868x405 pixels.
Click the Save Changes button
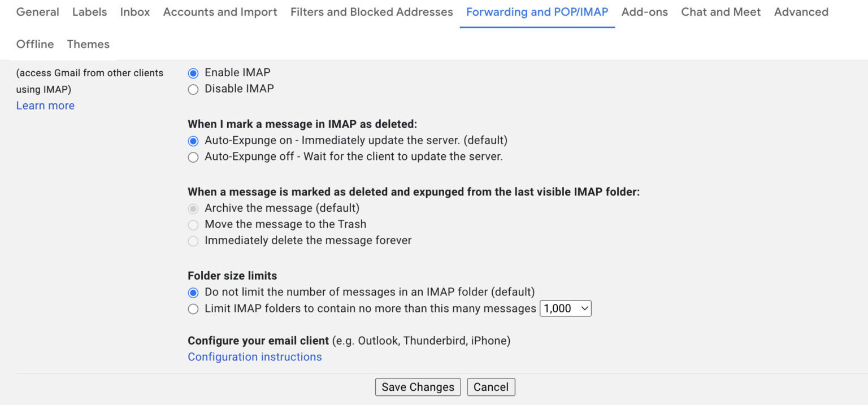coord(418,387)
